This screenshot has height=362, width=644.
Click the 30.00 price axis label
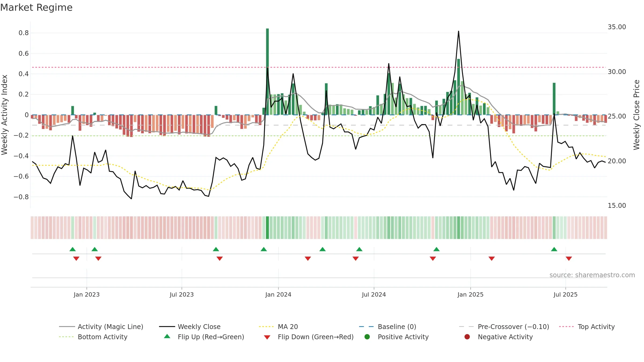tap(617, 72)
